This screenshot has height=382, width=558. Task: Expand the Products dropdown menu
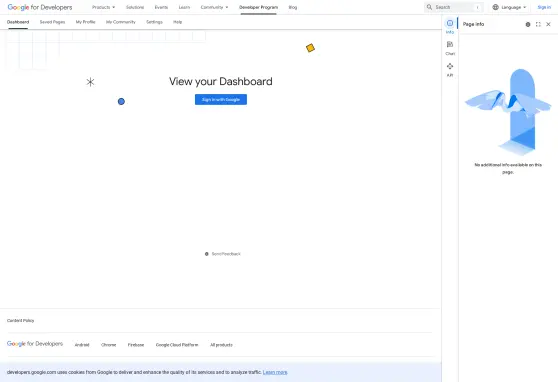pos(104,7)
